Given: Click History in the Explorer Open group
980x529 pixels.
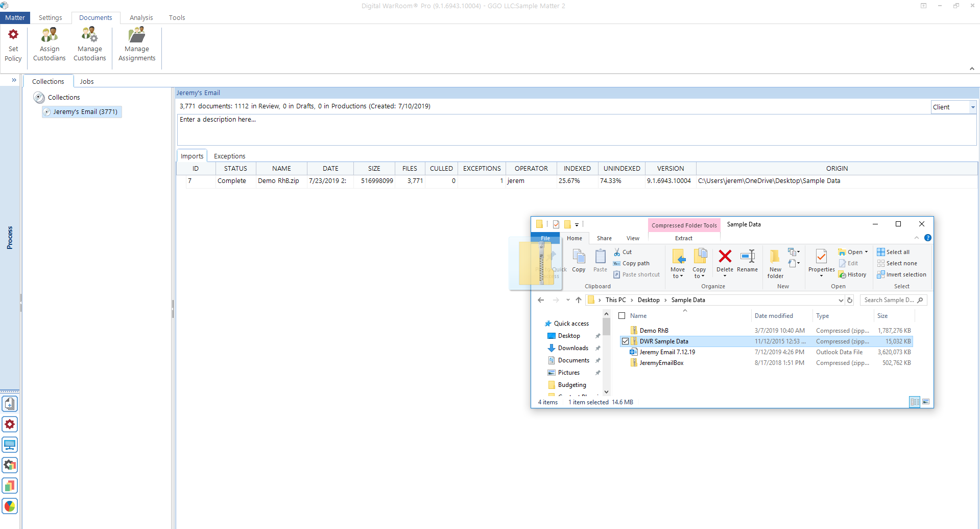Looking at the screenshot, I should tap(852, 274).
